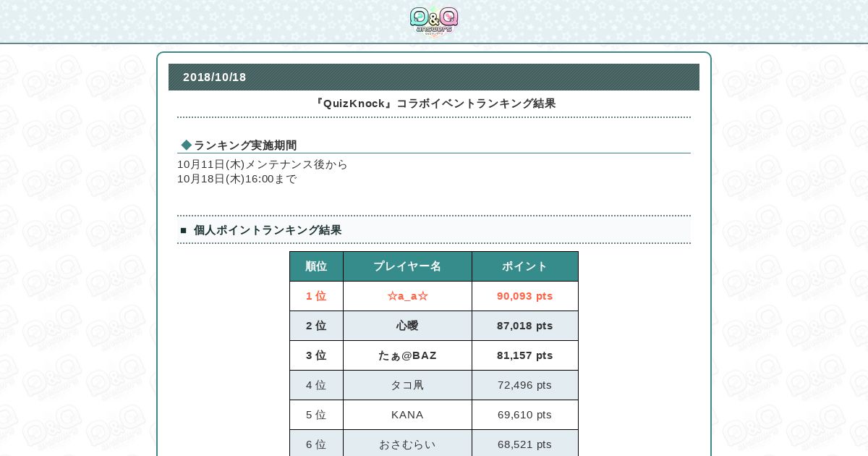The width and height of the screenshot is (868, 456).
Task: Click the 個人ポイントランキング結果 heading
Action: coord(268,230)
